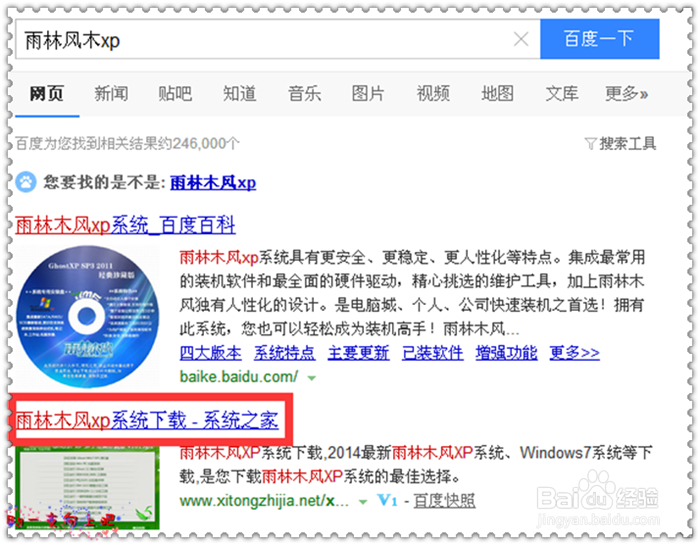700x545 pixels.
Task: Open the 音乐 tab
Action: pos(304,94)
